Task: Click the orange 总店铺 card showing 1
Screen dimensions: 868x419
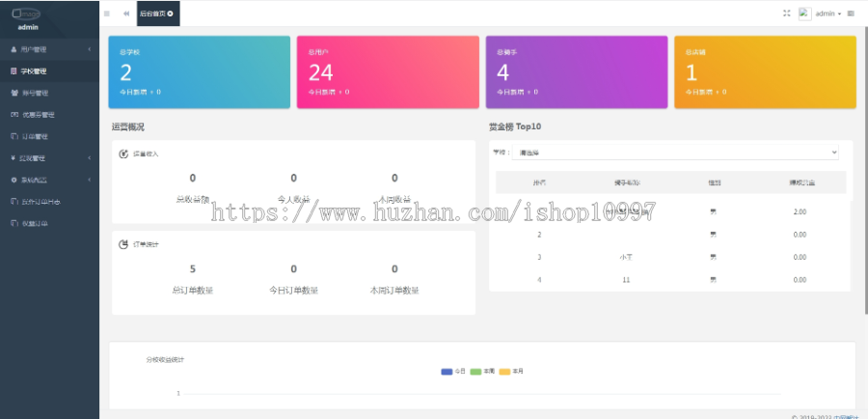Action: [765, 72]
